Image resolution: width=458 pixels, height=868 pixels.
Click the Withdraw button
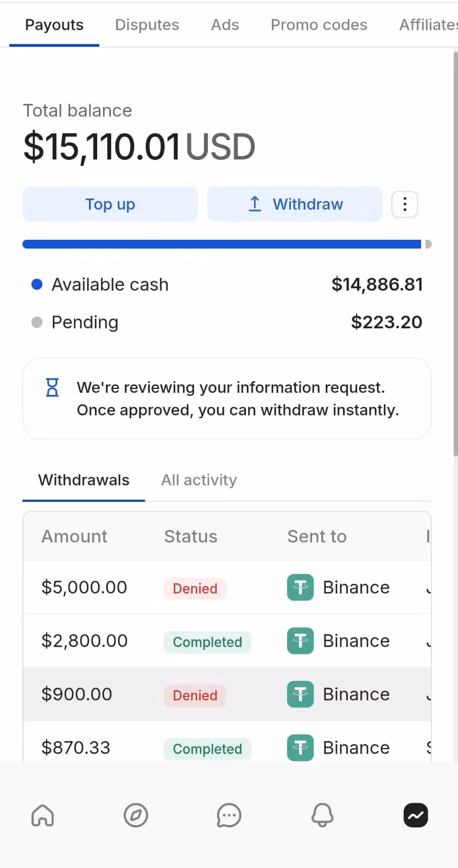pyautogui.click(x=295, y=205)
